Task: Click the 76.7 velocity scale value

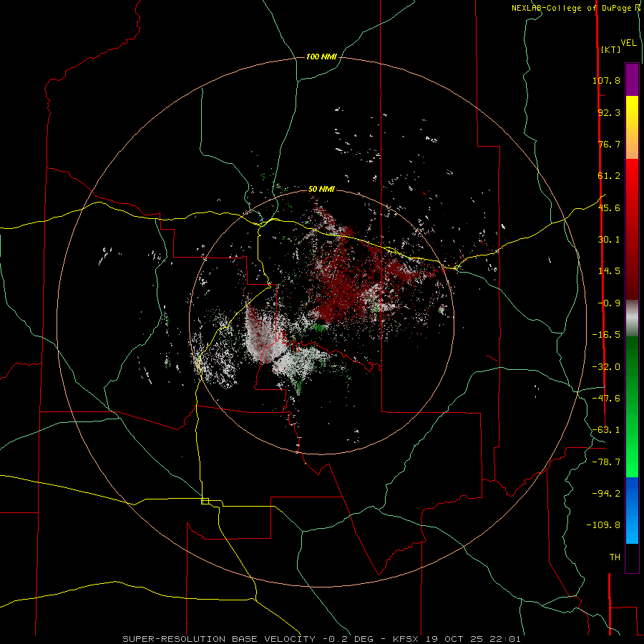Action: [609, 144]
